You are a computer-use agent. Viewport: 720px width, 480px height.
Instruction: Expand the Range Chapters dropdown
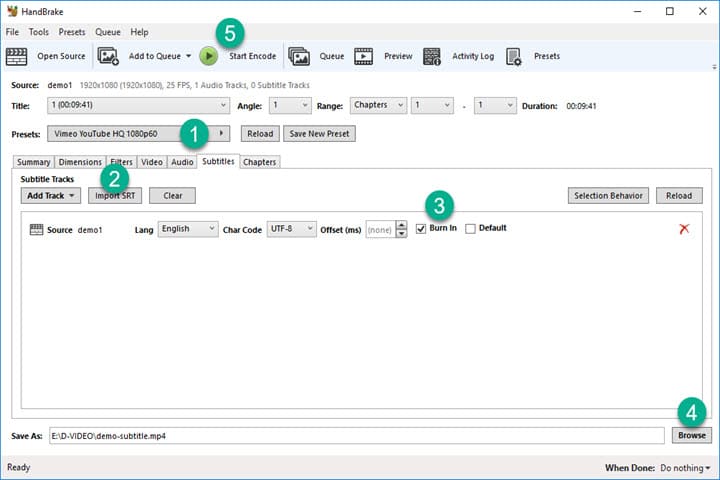[381, 105]
